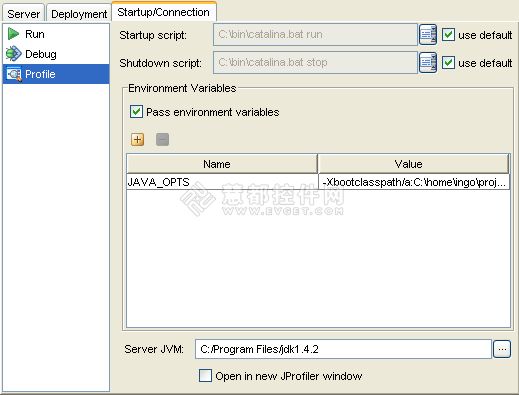Click the green Run arrow icon
The width and height of the screenshot is (519, 395).
[x=13, y=34]
